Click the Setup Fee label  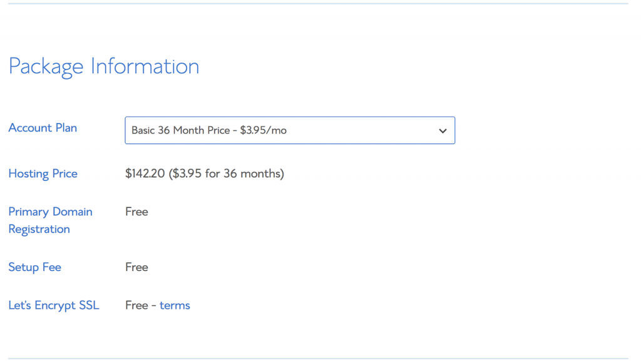point(34,267)
